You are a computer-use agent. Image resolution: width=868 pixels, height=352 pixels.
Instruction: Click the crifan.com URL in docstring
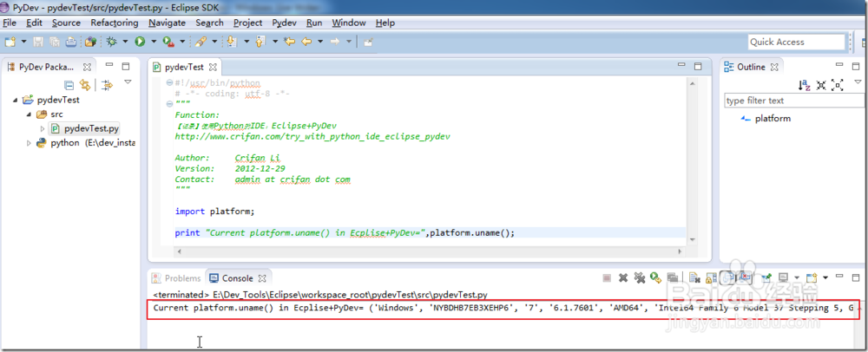click(x=312, y=136)
